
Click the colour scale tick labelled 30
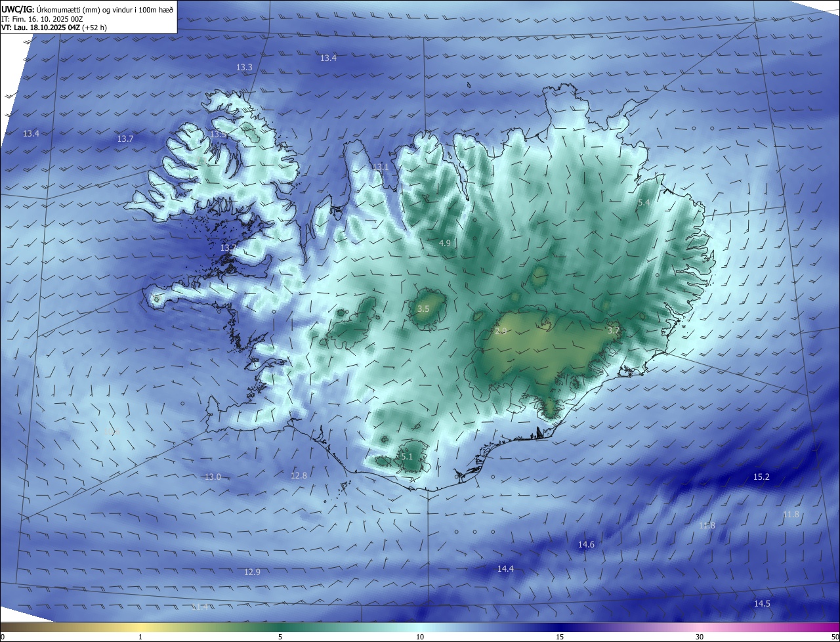point(700,637)
